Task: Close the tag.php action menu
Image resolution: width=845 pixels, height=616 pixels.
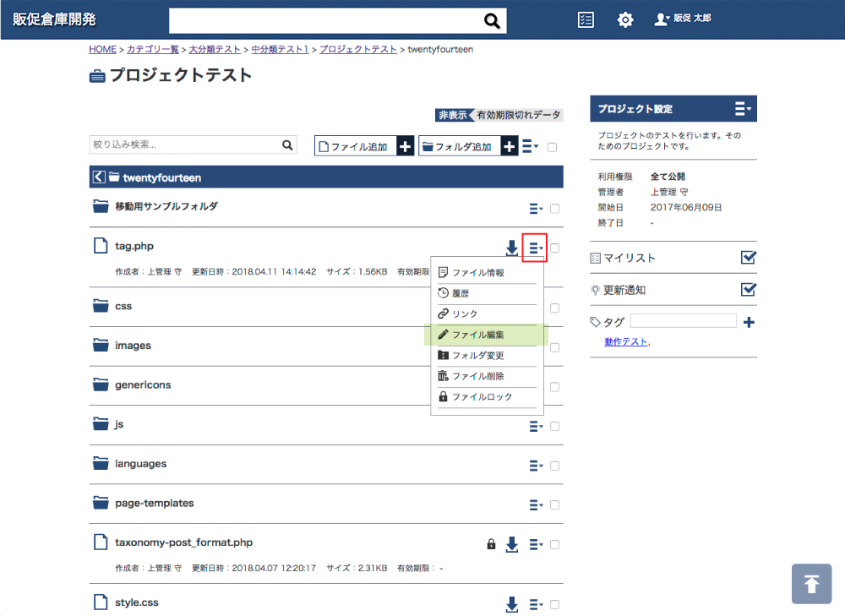Action: pos(535,248)
